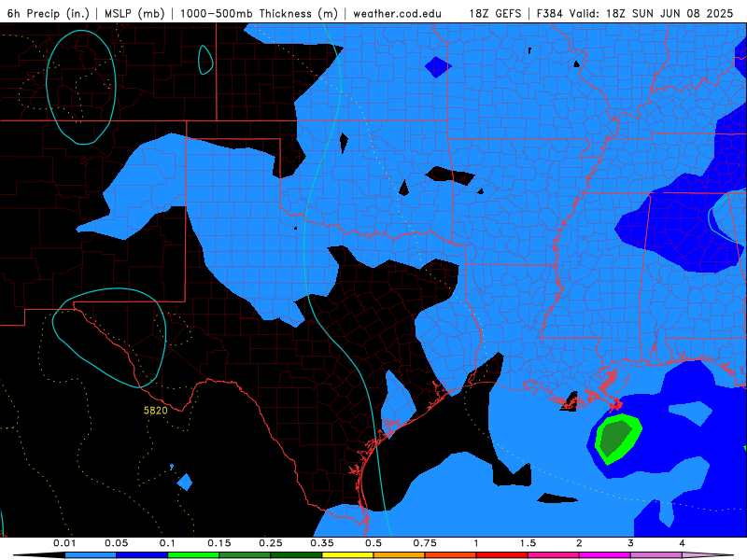The width and height of the screenshot is (747, 560).
Task: Select the orange 0.5–0.75 colorbar segment
Action: pyautogui.click(x=400, y=555)
